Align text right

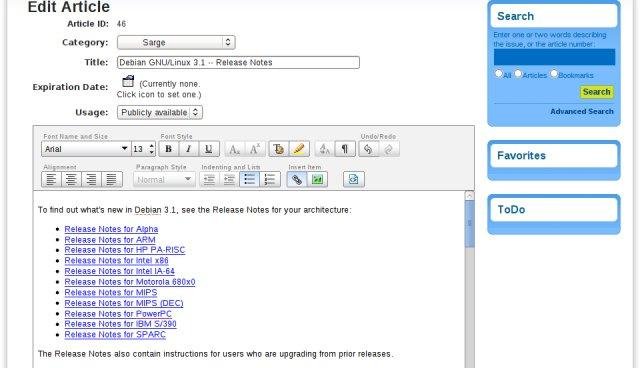click(91, 180)
